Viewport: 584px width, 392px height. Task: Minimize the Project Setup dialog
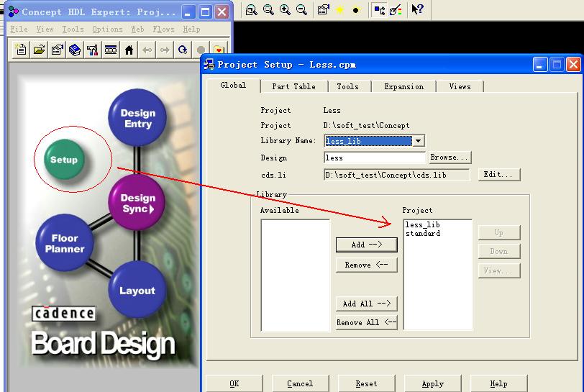[x=540, y=65]
